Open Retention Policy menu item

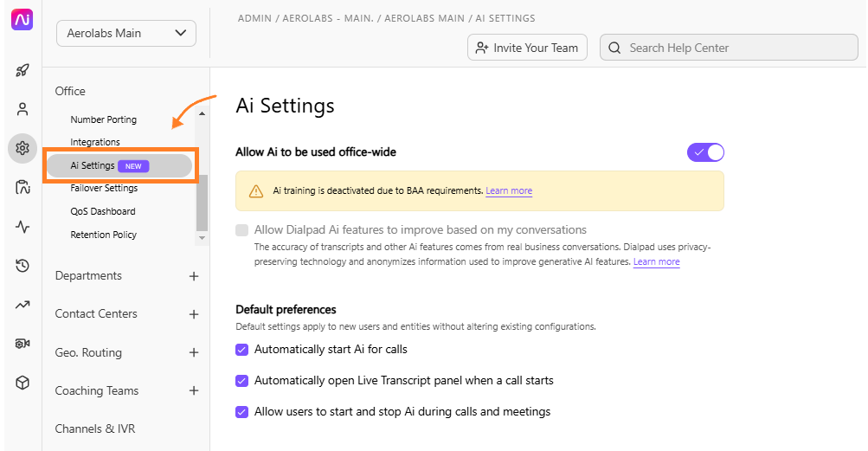point(104,235)
